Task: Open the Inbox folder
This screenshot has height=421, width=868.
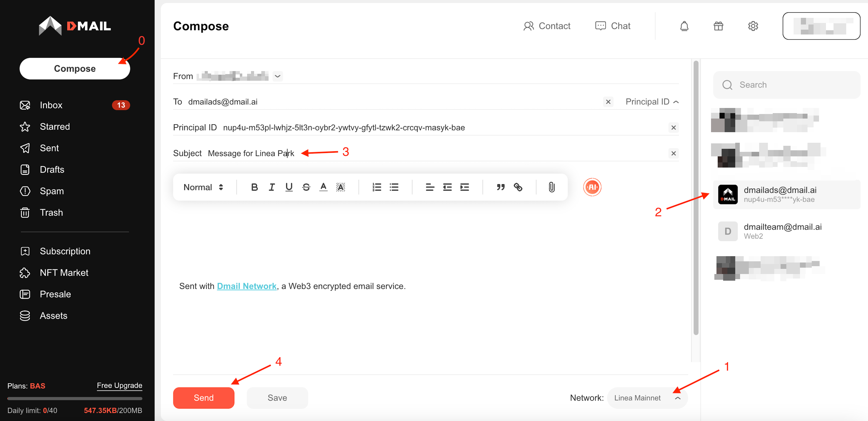Action: click(75, 105)
